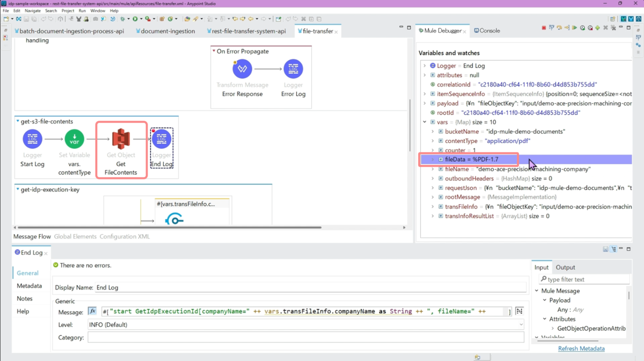Click into the Category input field

point(306,337)
